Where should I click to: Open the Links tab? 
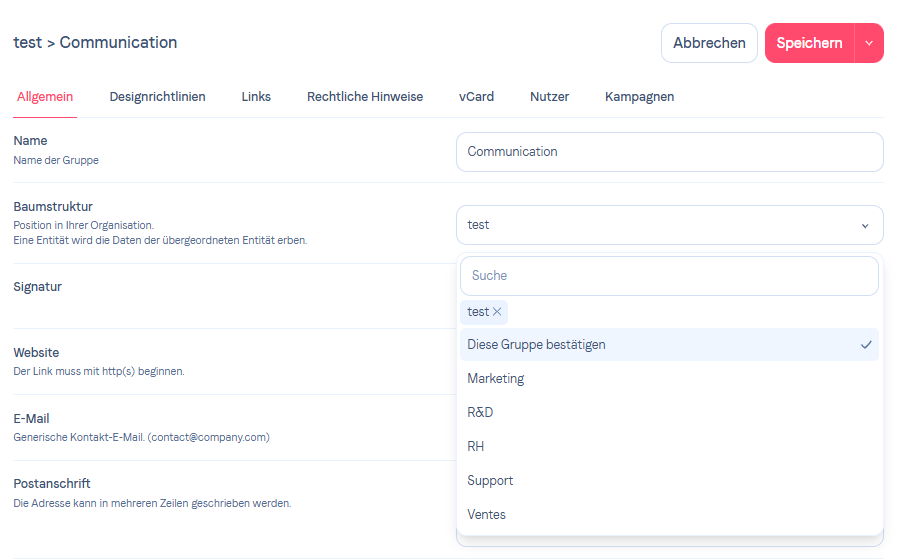pyautogui.click(x=256, y=97)
